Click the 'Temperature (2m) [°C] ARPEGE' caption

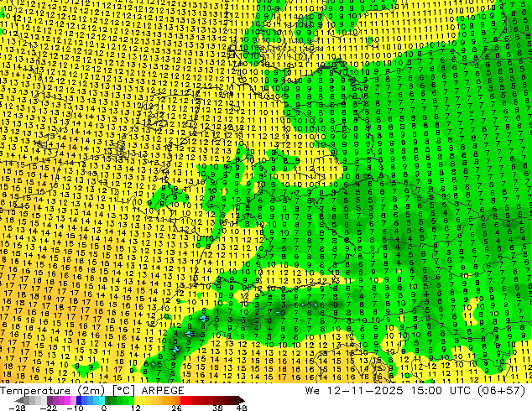(92, 390)
